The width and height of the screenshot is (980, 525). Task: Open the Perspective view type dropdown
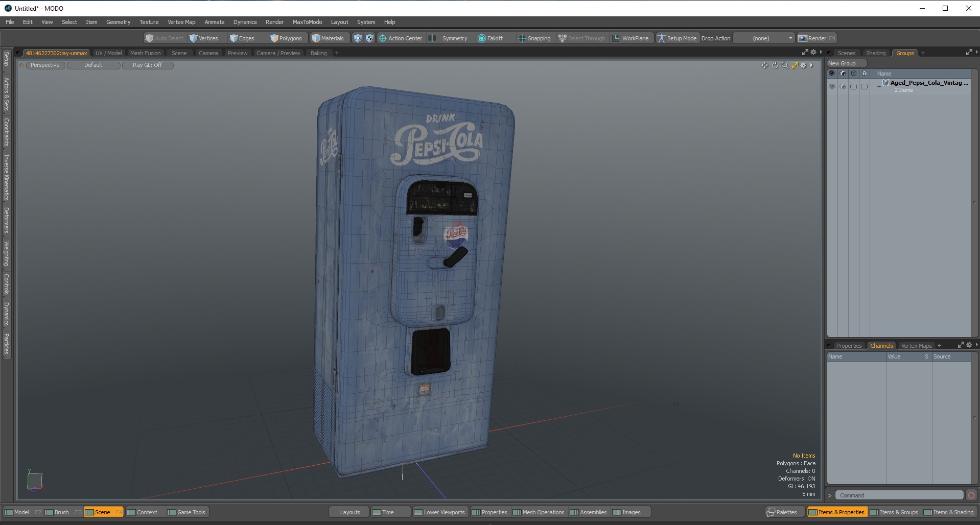click(45, 65)
